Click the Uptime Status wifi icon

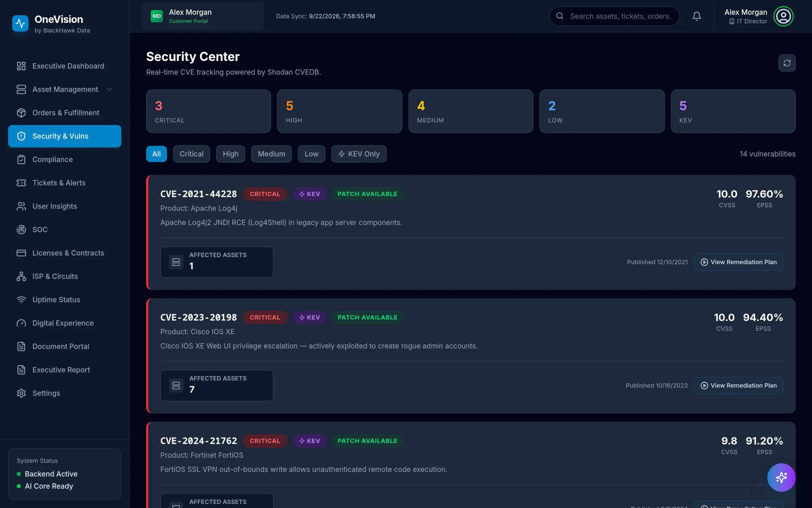click(x=21, y=300)
